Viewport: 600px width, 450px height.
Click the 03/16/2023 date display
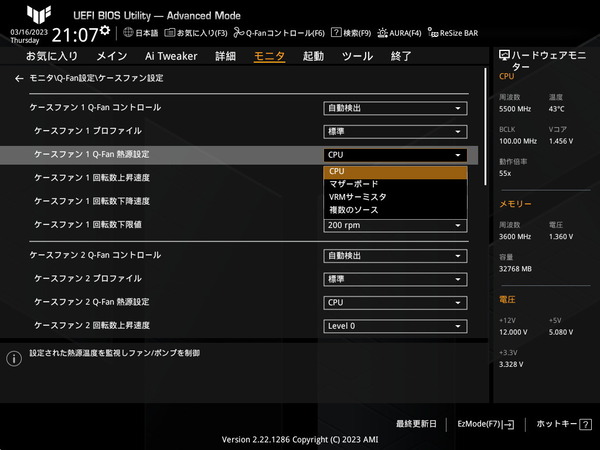(29, 32)
